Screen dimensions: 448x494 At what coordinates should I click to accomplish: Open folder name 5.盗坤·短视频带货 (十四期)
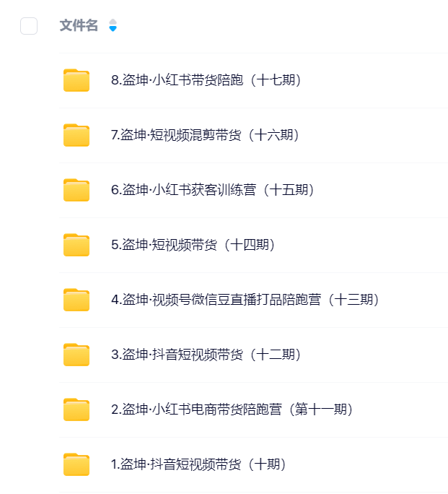pos(193,245)
